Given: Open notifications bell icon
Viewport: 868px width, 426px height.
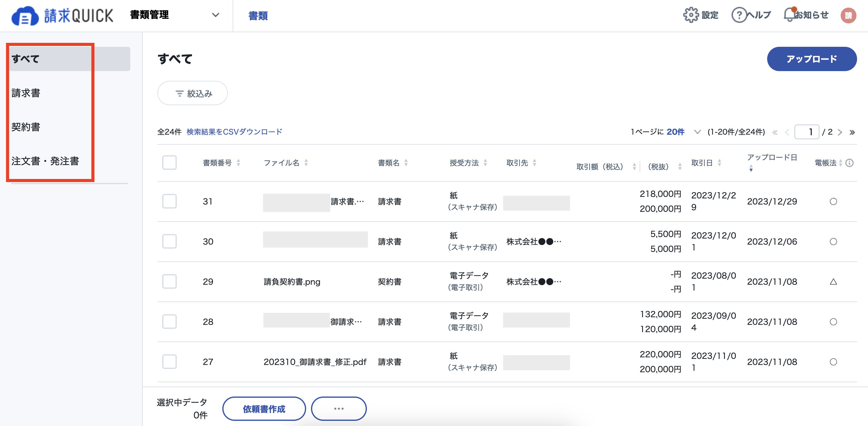Looking at the screenshot, I should pos(789,15).
